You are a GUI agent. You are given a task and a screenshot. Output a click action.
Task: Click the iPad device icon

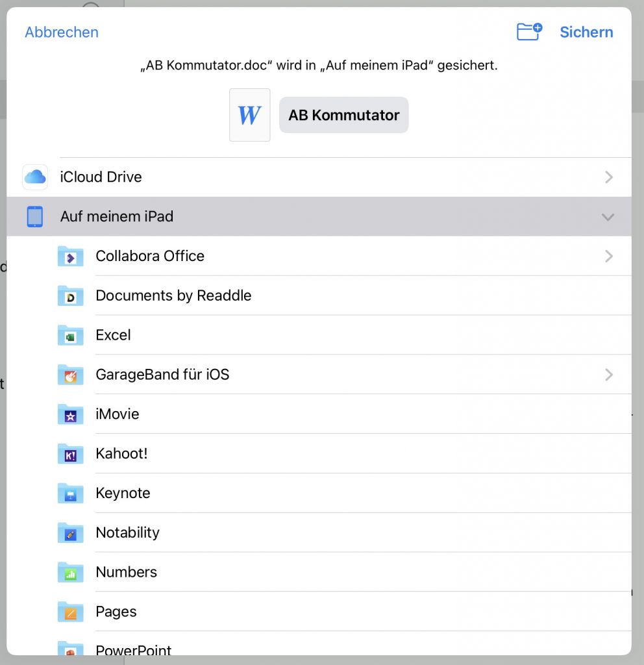click(x=35, y=216)
